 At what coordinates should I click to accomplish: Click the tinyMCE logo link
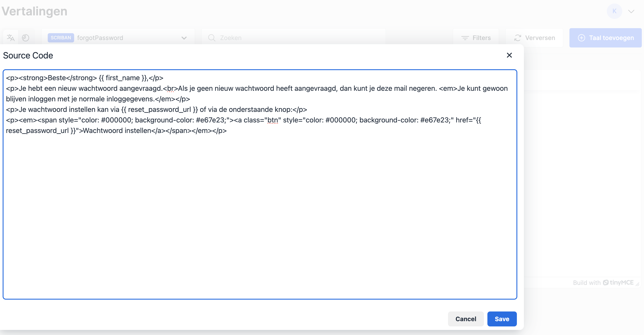[618, 282]
